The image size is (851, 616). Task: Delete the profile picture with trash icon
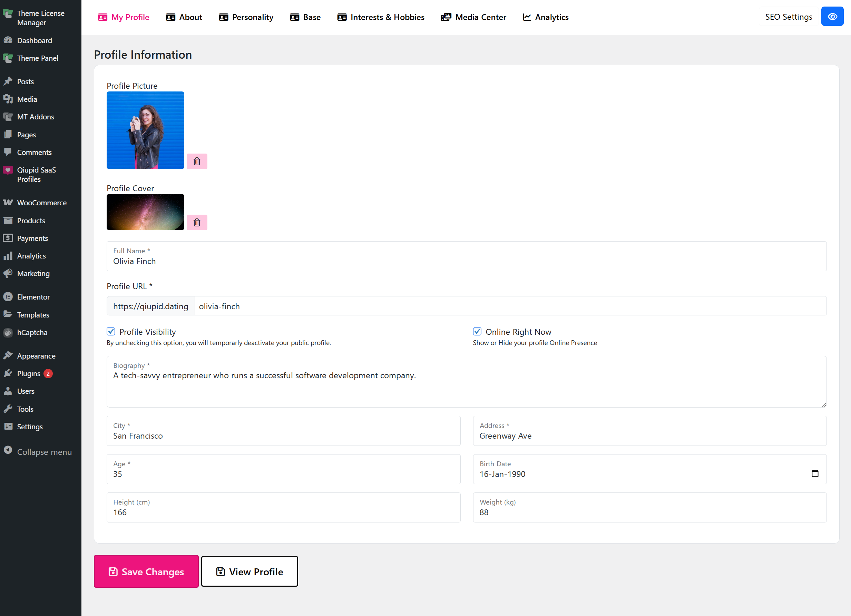[197, 161]
